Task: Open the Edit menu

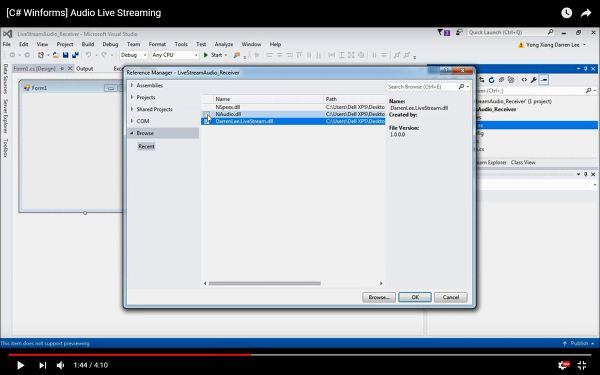Action: click(24, 44)
